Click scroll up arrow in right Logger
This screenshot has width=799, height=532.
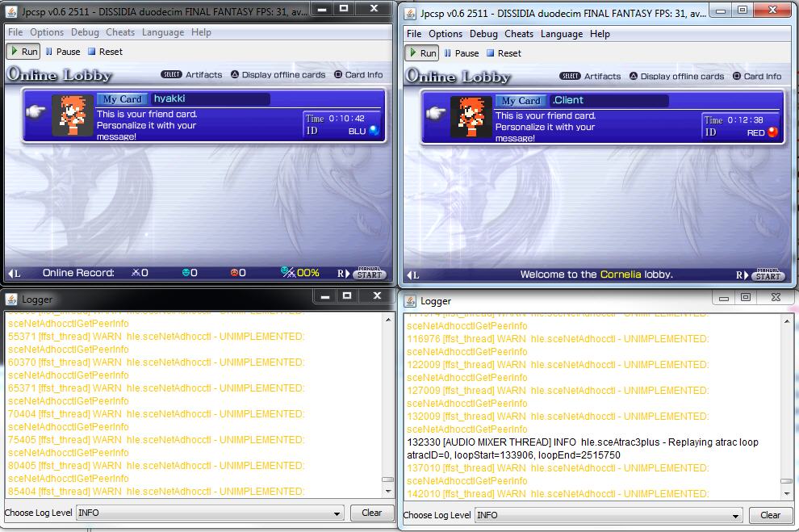point(787,321)
